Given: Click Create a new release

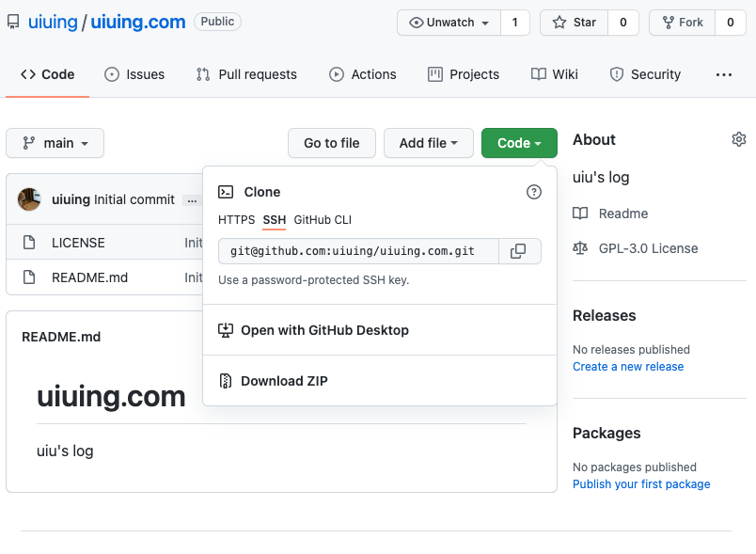Looking at the screenshot, I should (628, 367).
